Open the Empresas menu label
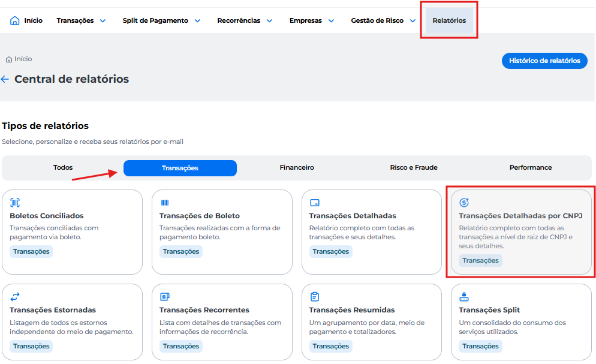596x364 pixels. [306, 20]
